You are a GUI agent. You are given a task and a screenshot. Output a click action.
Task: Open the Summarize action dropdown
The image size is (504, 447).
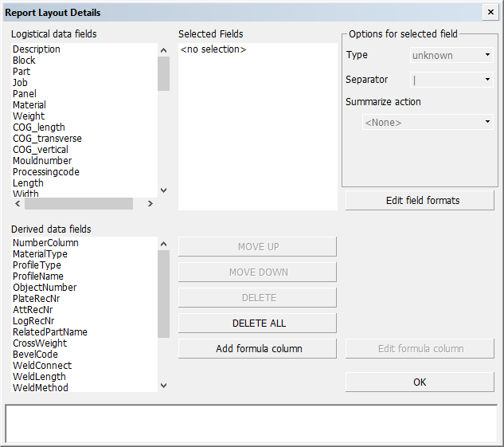pyautogui.click(x=428, y=122)
